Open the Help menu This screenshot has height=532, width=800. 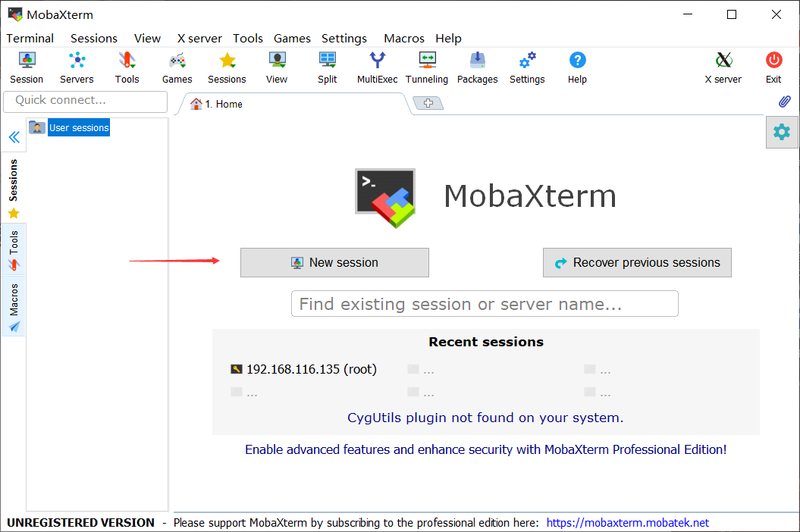point(448,38)
